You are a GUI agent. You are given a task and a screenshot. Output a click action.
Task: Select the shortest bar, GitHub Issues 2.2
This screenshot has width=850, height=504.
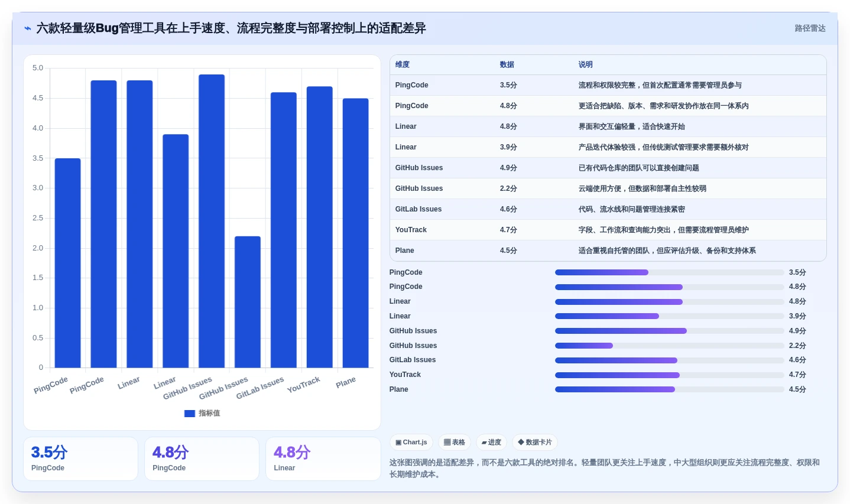point(248,302)
